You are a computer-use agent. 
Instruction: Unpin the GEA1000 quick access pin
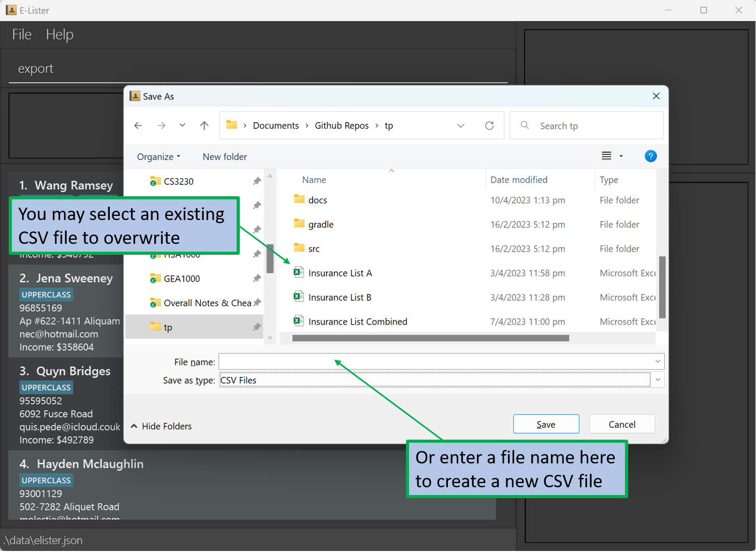point(257,279)
